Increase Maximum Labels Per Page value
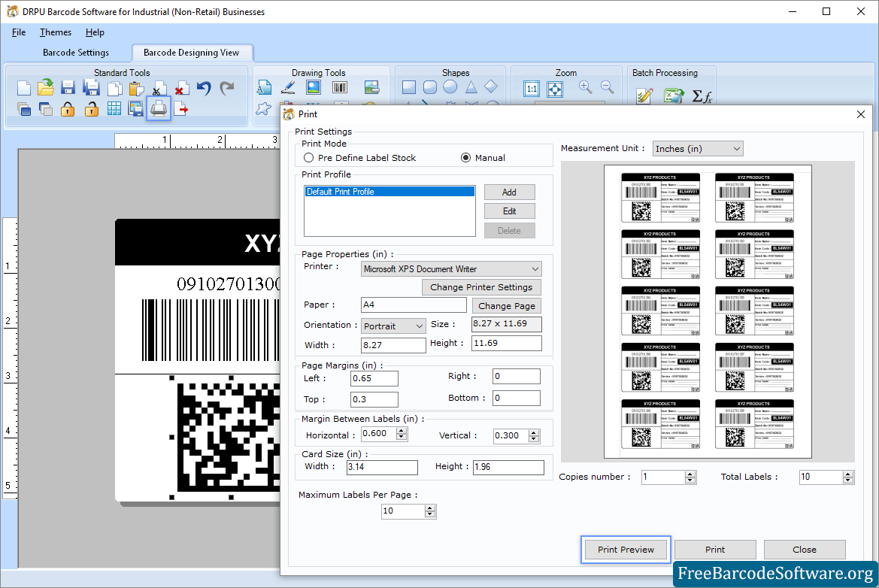This screenshot has width=879, height=588. tap(430, 508)
